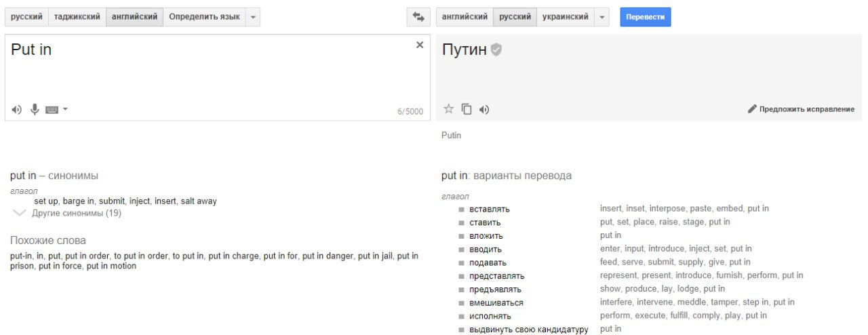Screen dimensions: 868x335
Task: Click back-translation 'feed' in подавать row
Action: [608, 262]
